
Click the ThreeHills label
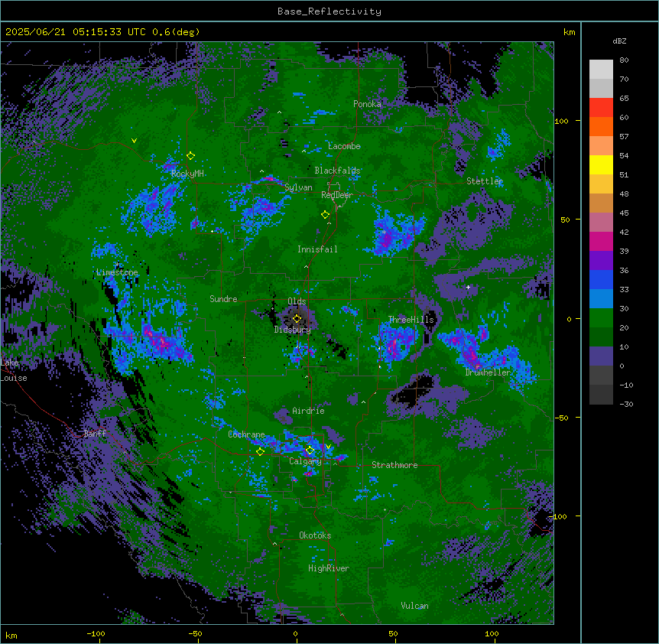click(x=411, y=320)
